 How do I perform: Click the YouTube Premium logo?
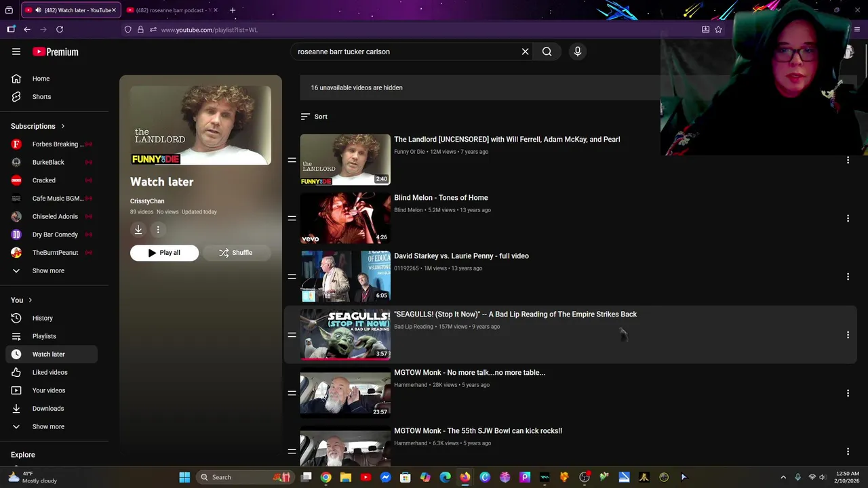point(56,52)
